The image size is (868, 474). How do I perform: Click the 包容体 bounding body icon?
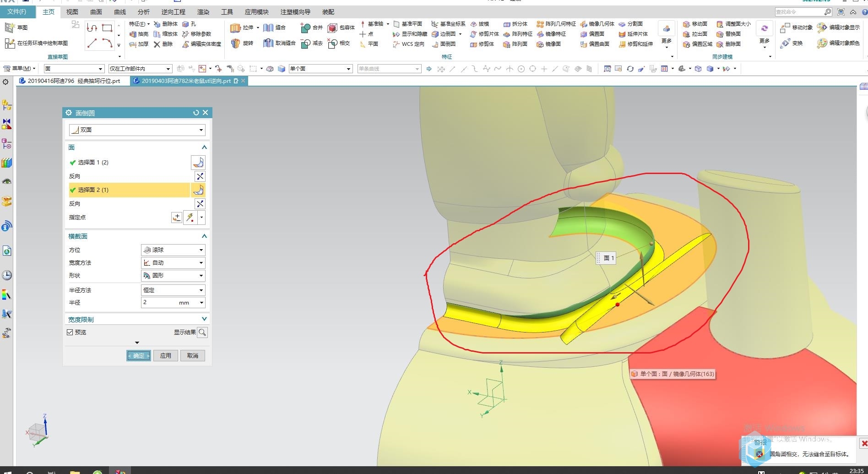(x=332, y=28)
